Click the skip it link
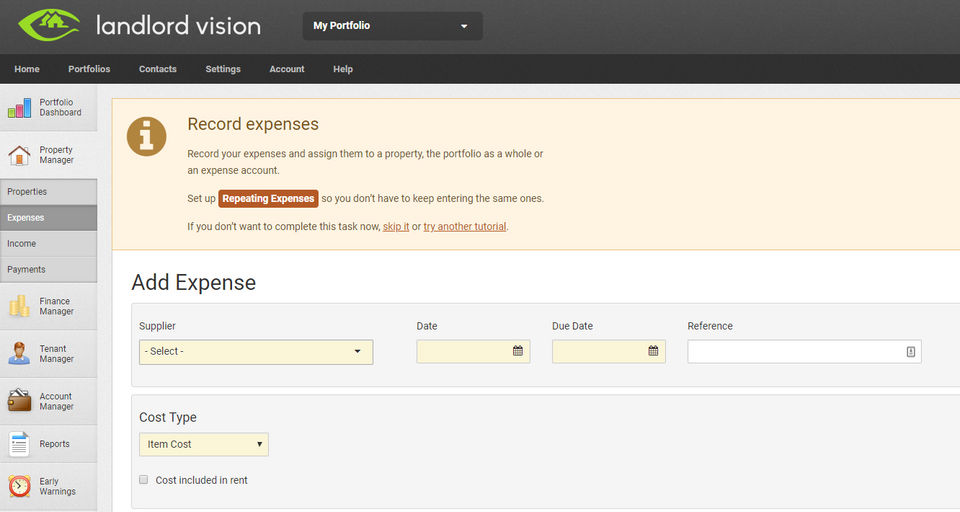The height and width of the screenshot is (512, 960). [396, 227]
